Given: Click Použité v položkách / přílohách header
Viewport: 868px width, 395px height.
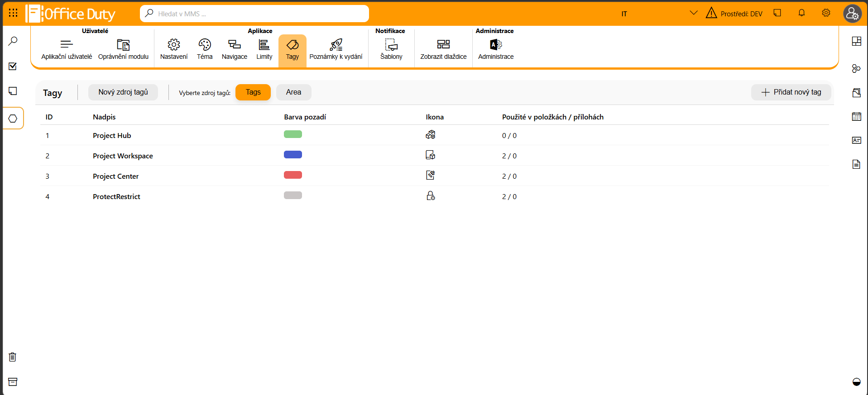Looking at the screenshot, I should [x=553, y=117].
